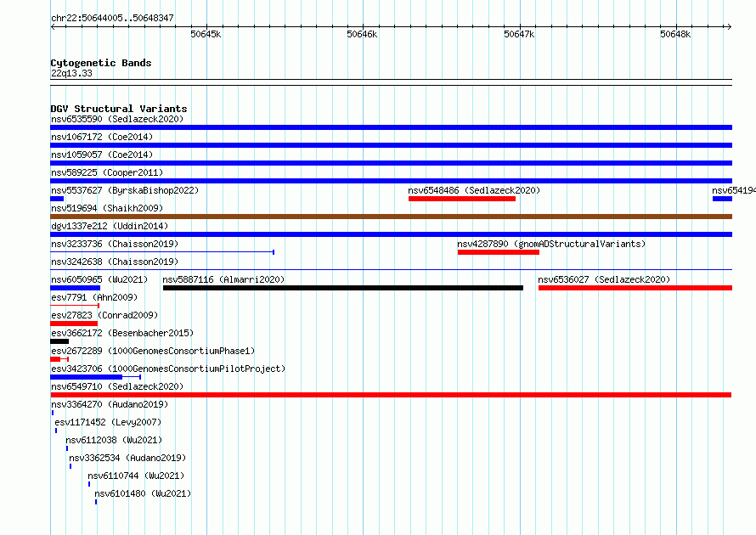Open the nsv589225 (Cooper2011) label
The width and height of the screenshot is (756, 535).
click(x=107, y=172)
